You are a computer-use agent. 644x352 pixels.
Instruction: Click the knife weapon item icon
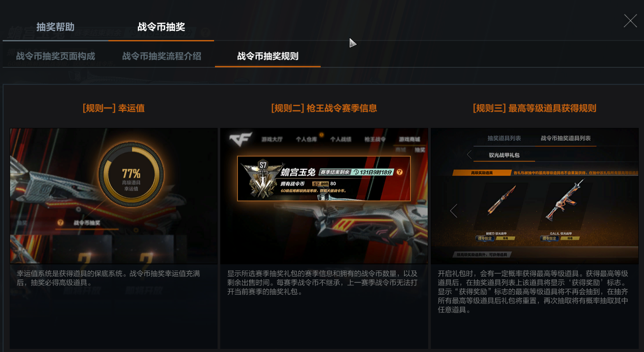[501, 201]
